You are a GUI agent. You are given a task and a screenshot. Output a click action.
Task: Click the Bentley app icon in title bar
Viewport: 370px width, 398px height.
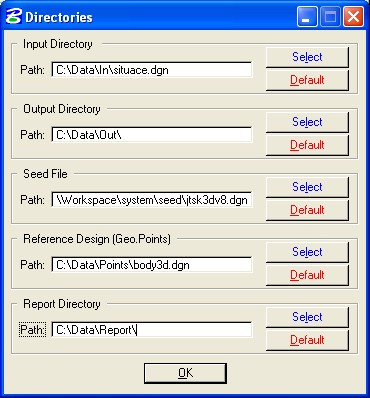coord(14,16)
